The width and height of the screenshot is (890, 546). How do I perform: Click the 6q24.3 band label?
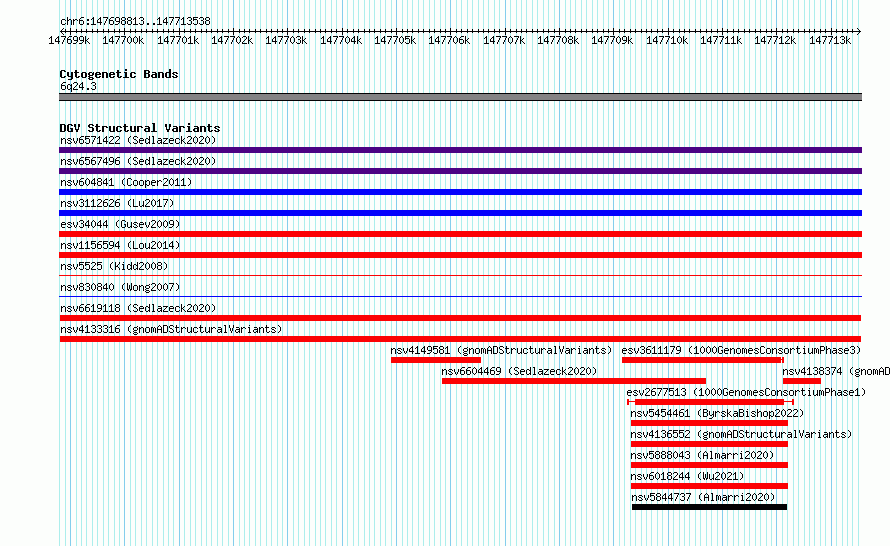(x=78, y=86)
